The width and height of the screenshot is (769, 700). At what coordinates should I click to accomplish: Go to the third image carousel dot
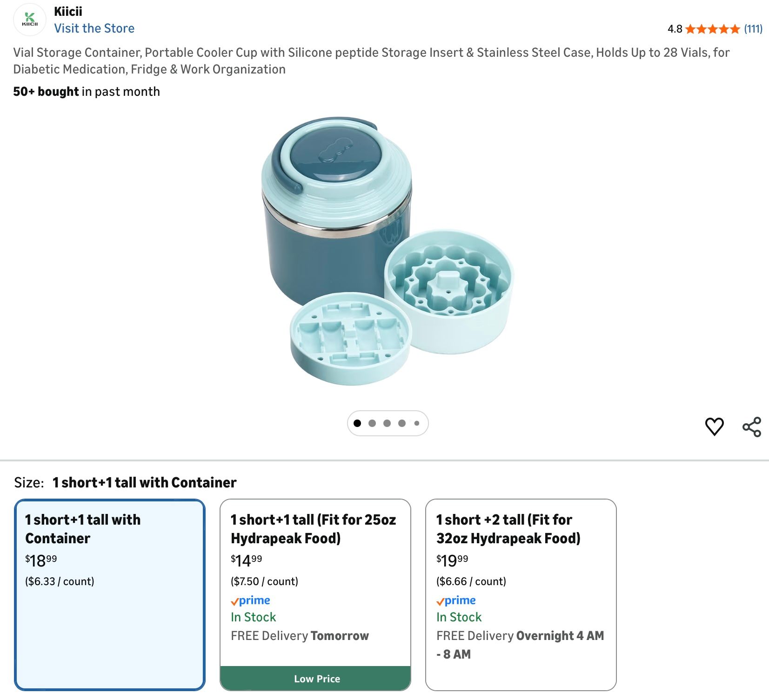[387, 423]
